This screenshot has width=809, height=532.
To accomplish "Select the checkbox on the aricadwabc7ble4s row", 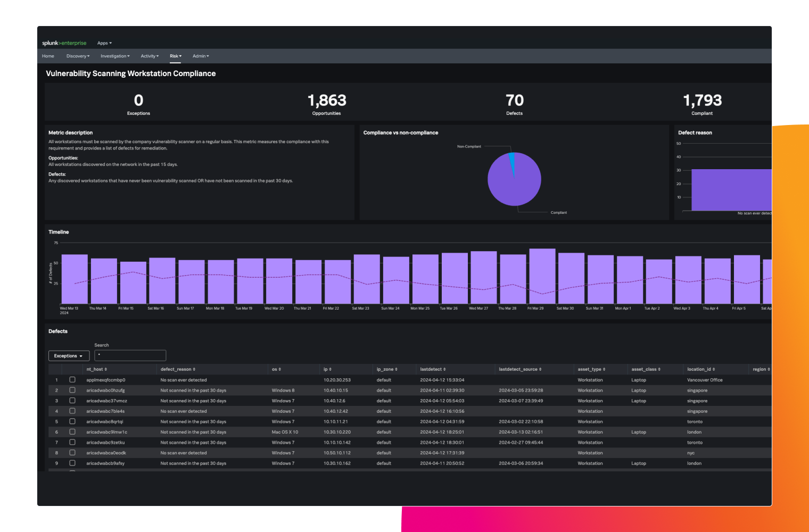I will pyautogui.click(x=72, y=411).
